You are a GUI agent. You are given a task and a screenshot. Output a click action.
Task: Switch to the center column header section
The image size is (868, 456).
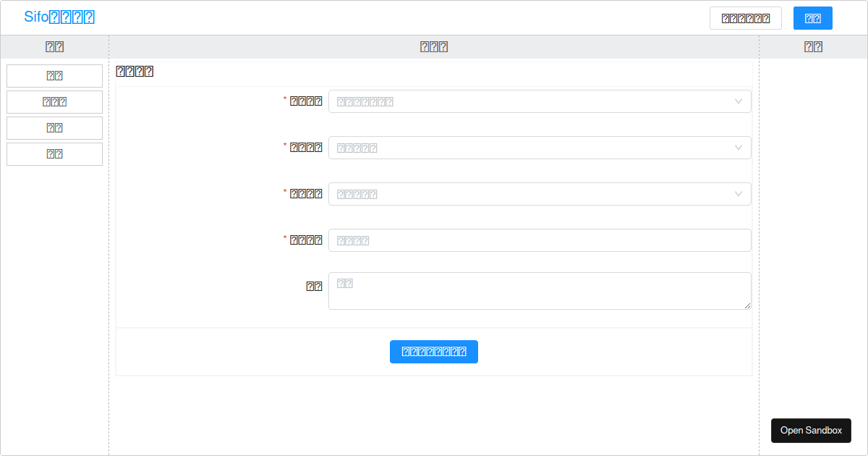[x=433, y=46]
